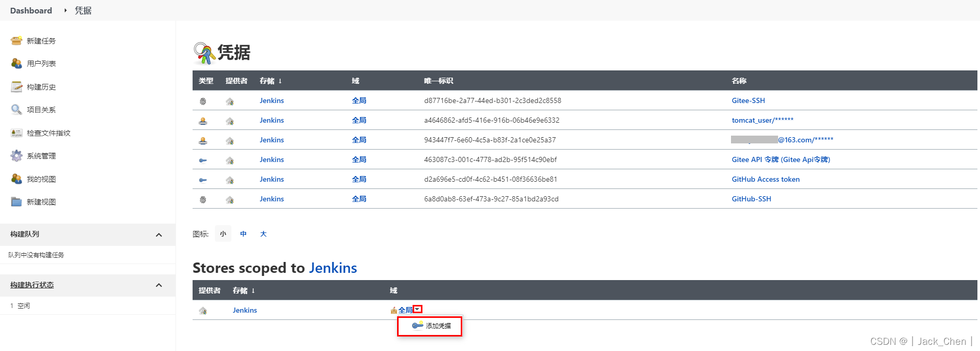980x351 pixels.
Task: Open the GitHub Access token link
Action: [766, 179]
